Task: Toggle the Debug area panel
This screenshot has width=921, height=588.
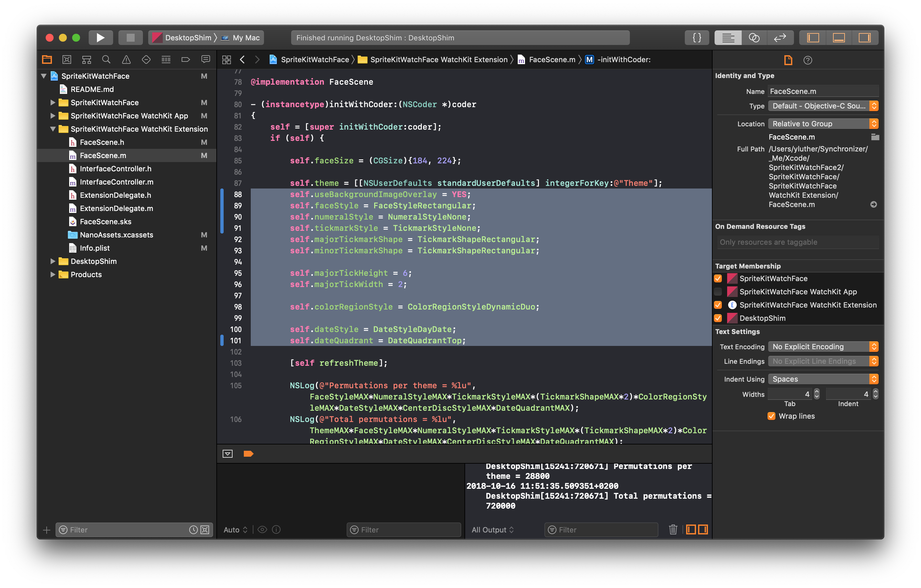Action: (x=838, y=37)
